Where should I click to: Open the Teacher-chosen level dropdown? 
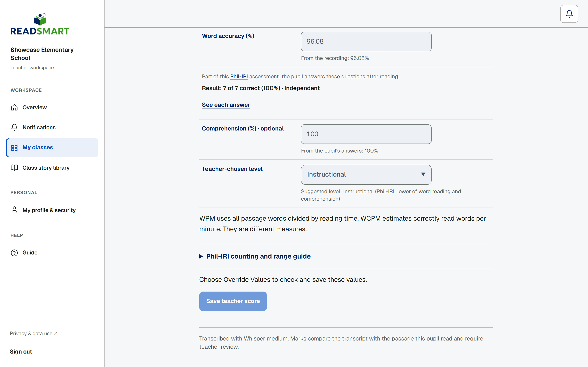coord(366,175)
